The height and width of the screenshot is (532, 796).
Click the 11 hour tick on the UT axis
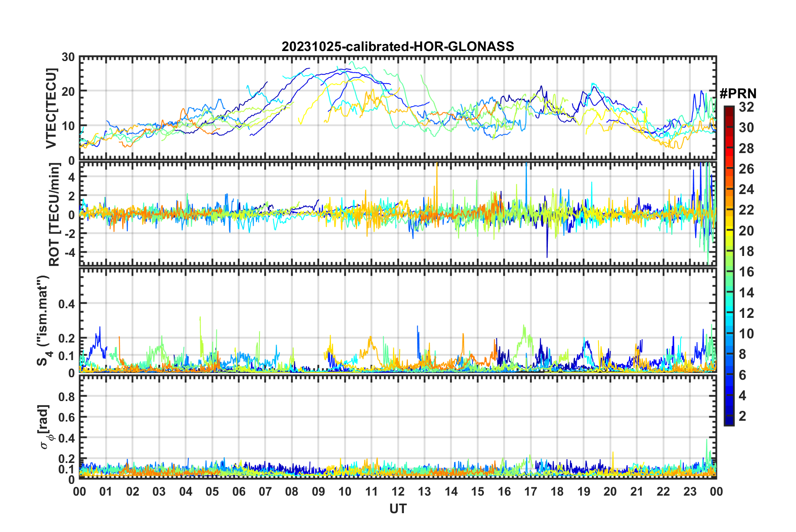(x=371, y=491)
